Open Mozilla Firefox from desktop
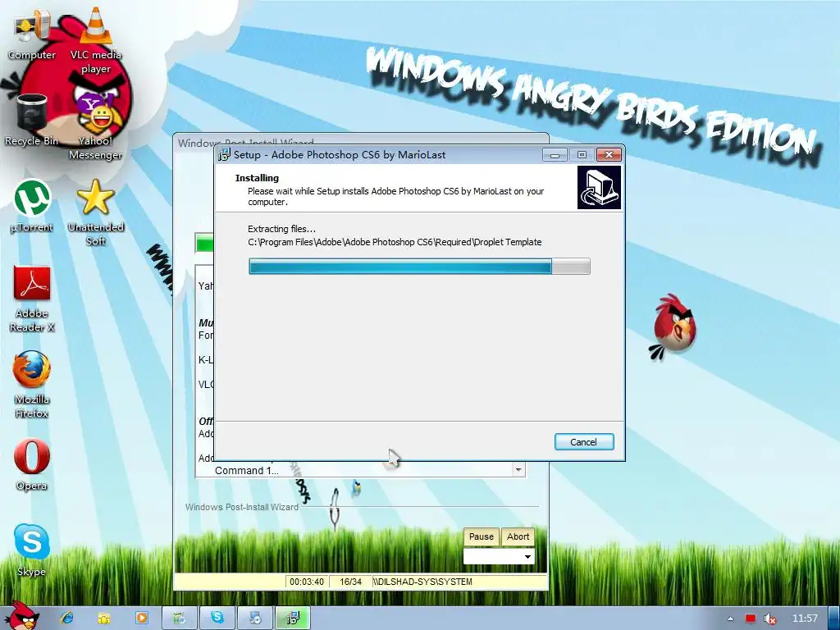Viewport: 840px width, 630px height. click(32, 384)
